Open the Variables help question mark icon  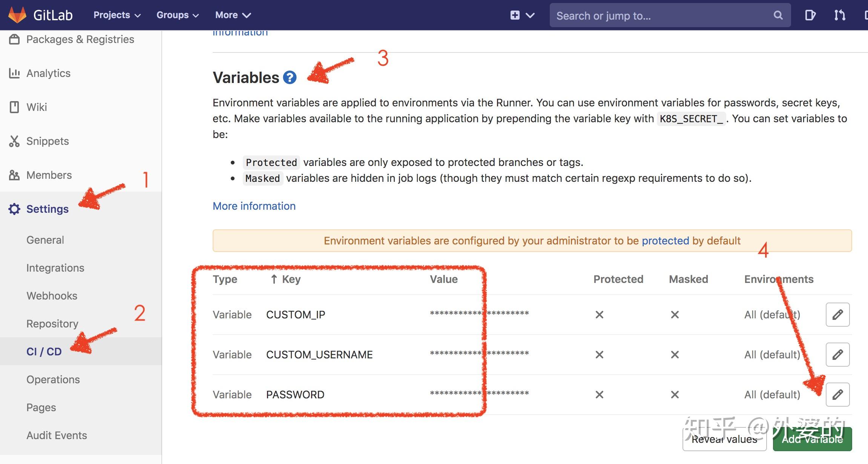[x=289, y=77]
